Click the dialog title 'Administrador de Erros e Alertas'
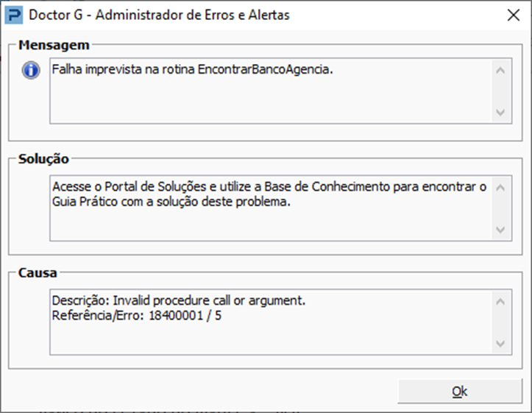 [192, 15]
